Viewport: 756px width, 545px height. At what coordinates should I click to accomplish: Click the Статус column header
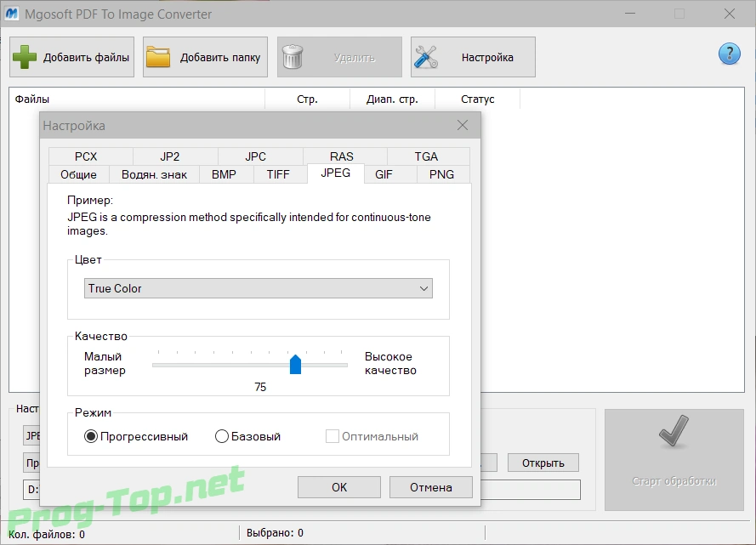[477, 99]
